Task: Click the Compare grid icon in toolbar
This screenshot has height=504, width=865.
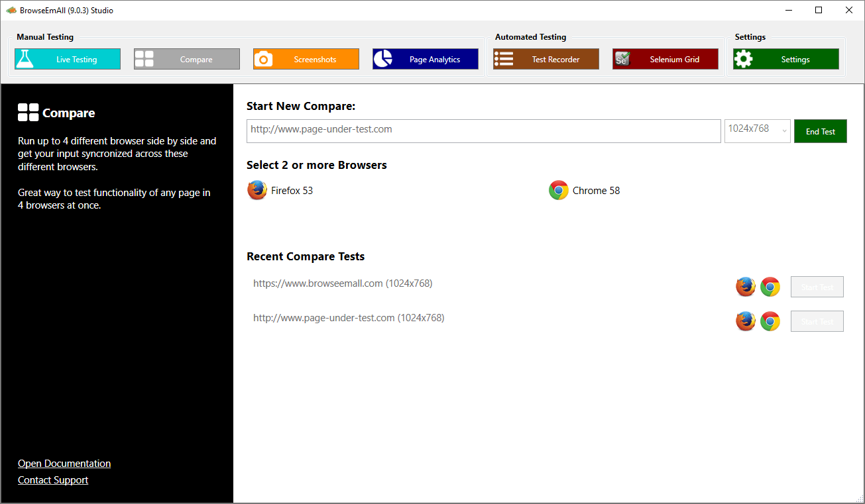Action: pos(144,59)
